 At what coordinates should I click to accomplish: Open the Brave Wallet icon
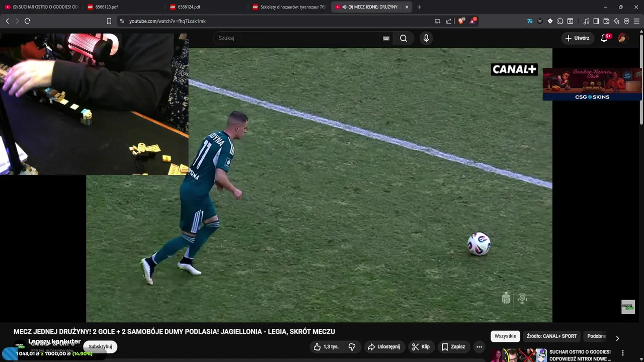[x=606, y=21]
